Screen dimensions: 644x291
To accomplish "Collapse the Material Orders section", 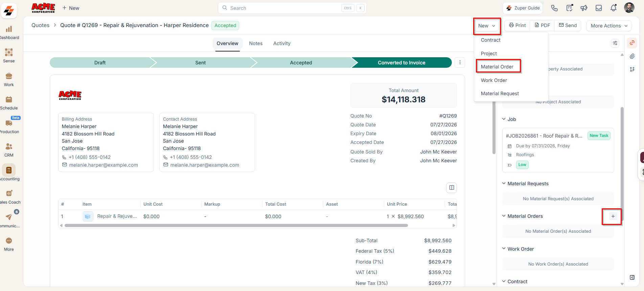I will 504,216.
